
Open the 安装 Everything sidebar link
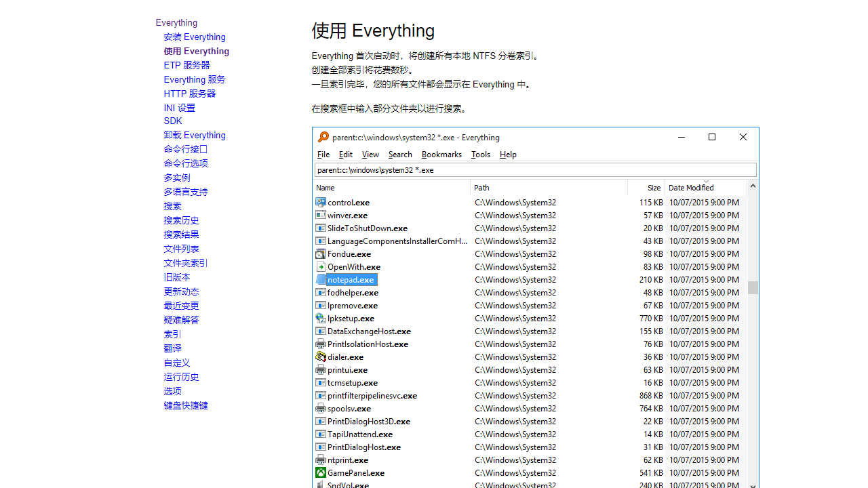point(194,37)
